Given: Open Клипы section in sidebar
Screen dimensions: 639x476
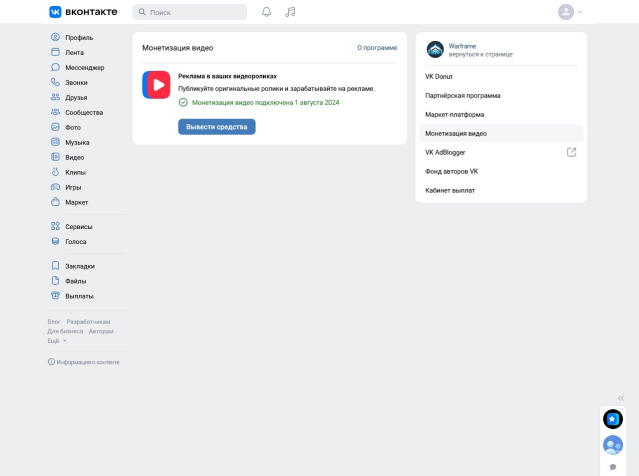Looking at the screenshot, I should [75, 172].
